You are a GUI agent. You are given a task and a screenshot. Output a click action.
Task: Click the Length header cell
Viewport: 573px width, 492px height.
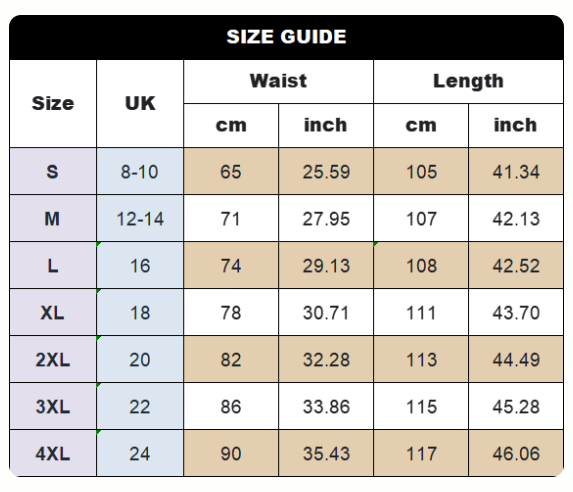tap(468, 82)
